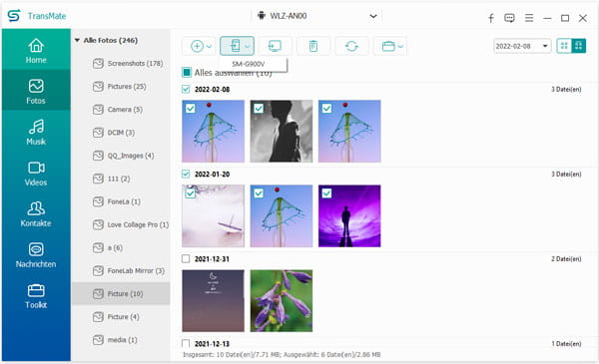
Task: Toggle the Alles auswählen checkbox
Action: tap(187, 72)
